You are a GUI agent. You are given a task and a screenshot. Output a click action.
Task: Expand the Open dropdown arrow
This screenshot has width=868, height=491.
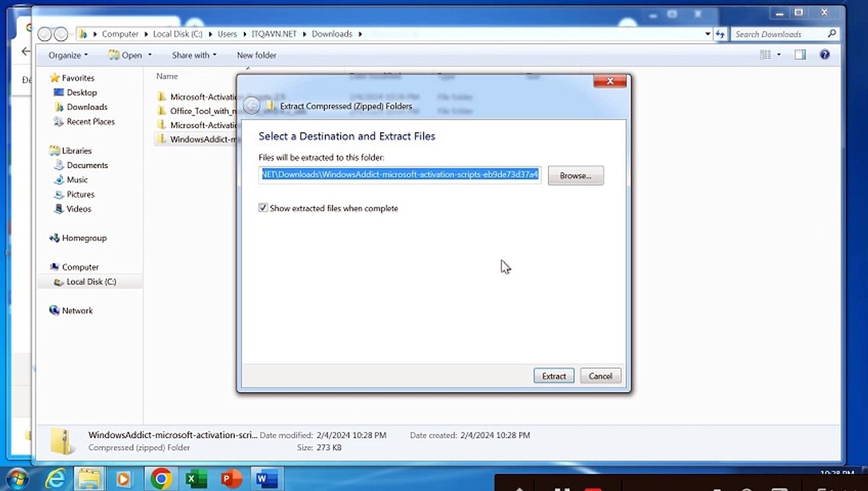(x=149, y=55)
